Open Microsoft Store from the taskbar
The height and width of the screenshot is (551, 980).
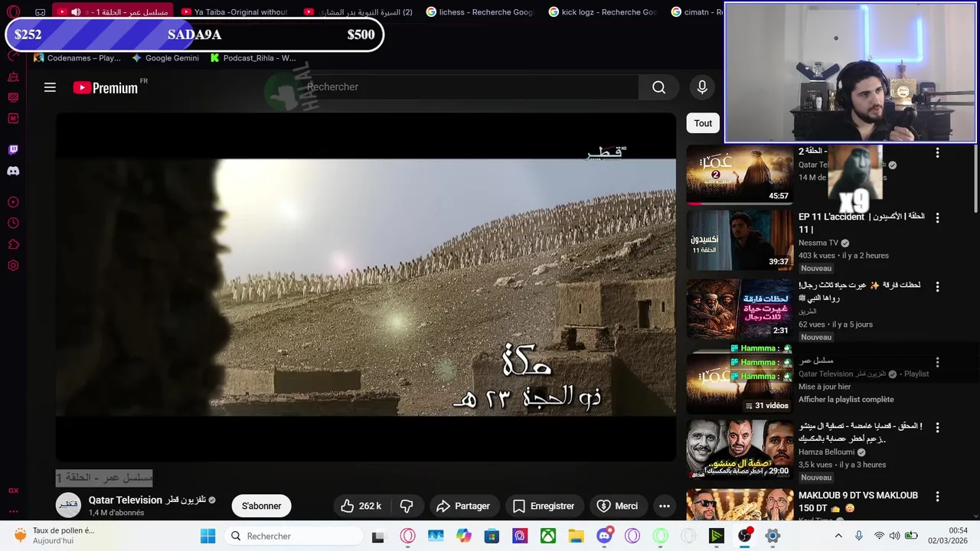[x=492, y=536]
